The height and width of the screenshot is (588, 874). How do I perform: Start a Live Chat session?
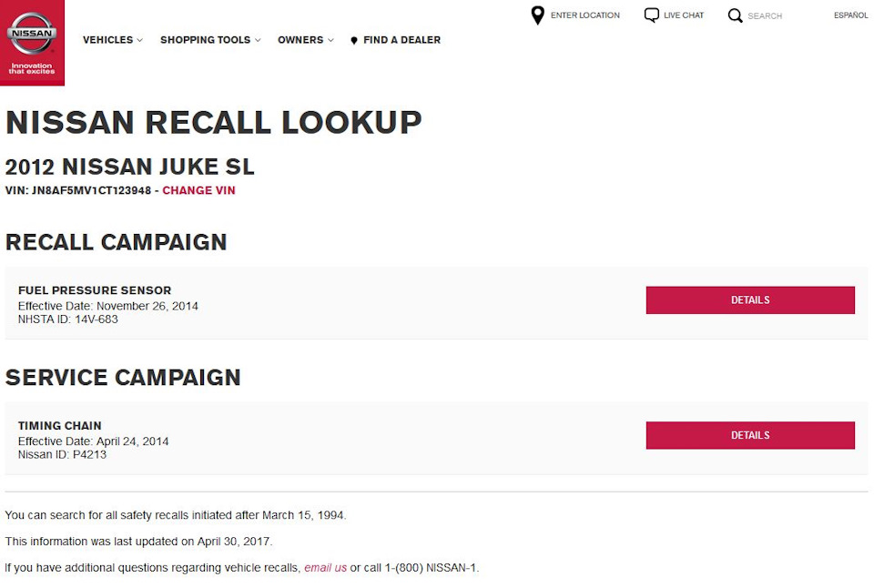tap(683, 15)
